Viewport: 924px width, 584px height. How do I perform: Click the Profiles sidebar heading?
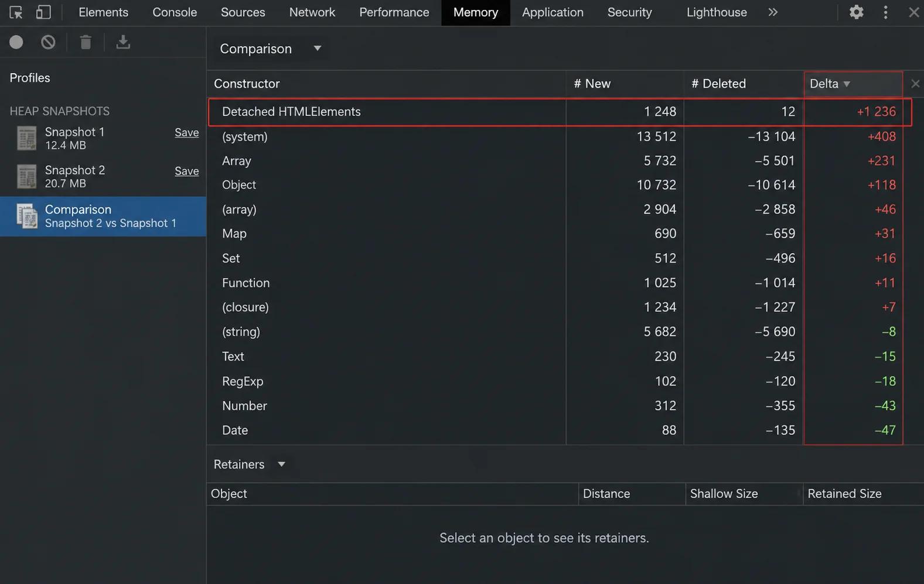(x=30, y=78)
